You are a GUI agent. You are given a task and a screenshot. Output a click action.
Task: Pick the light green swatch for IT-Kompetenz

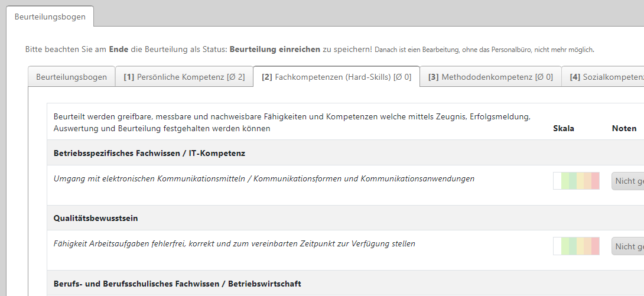point(565,181)
